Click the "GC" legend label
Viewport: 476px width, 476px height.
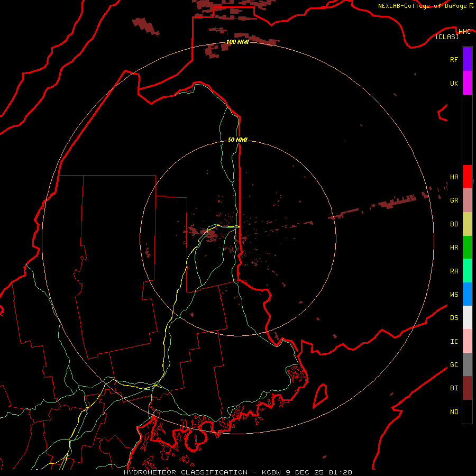454,365
